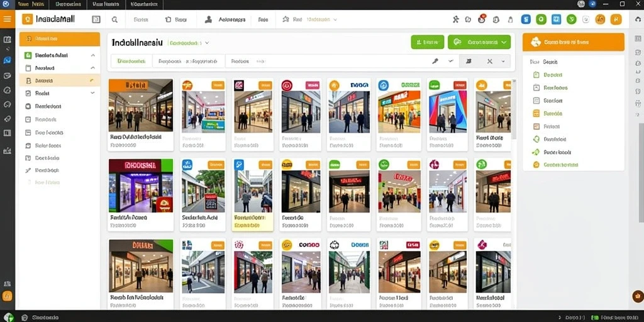Select the tag icon in the dark sidebar
This screenshot has height=322, width=644.
pyautogui.click(x=7, y=119)
